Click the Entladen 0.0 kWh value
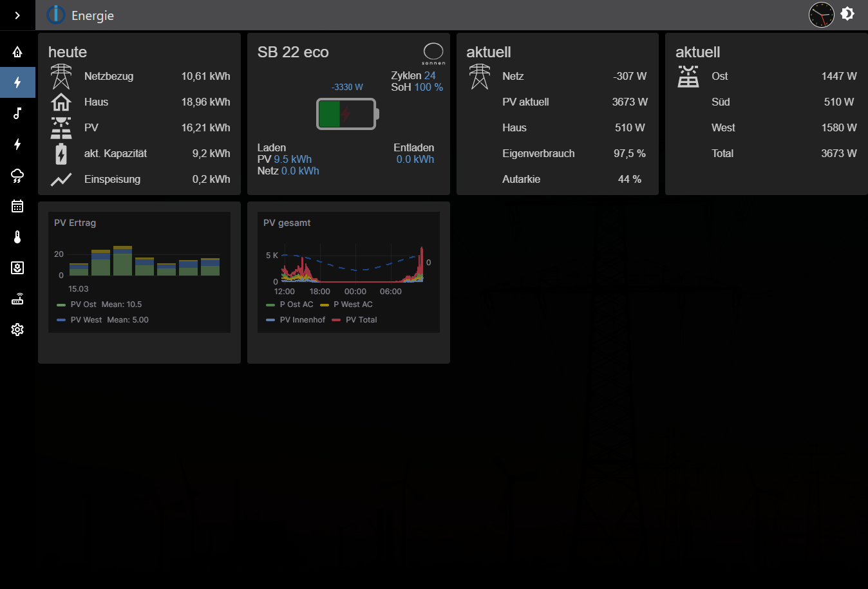The width and height of the screenshot is (868, 589). pyautogui.click(x=415, y=159)
